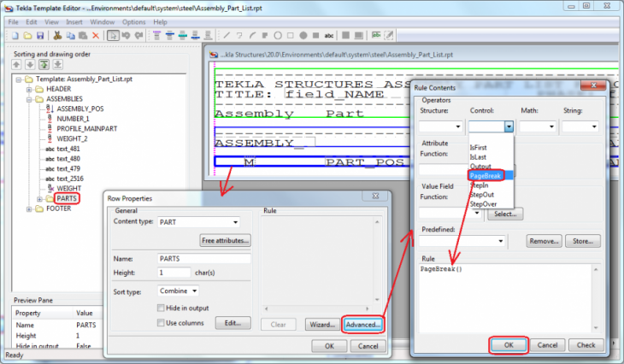
Task: Click the Copy toolbar icon
Action: click(x=70, y=36)
